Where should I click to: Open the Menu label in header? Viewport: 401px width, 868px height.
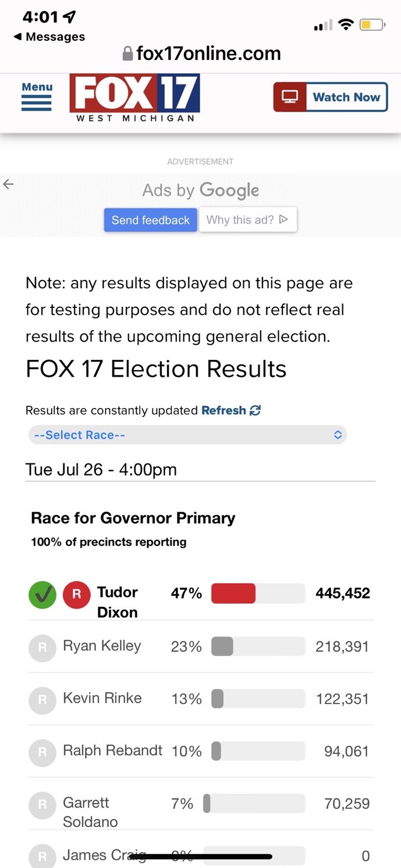click(x=37, y=87)
